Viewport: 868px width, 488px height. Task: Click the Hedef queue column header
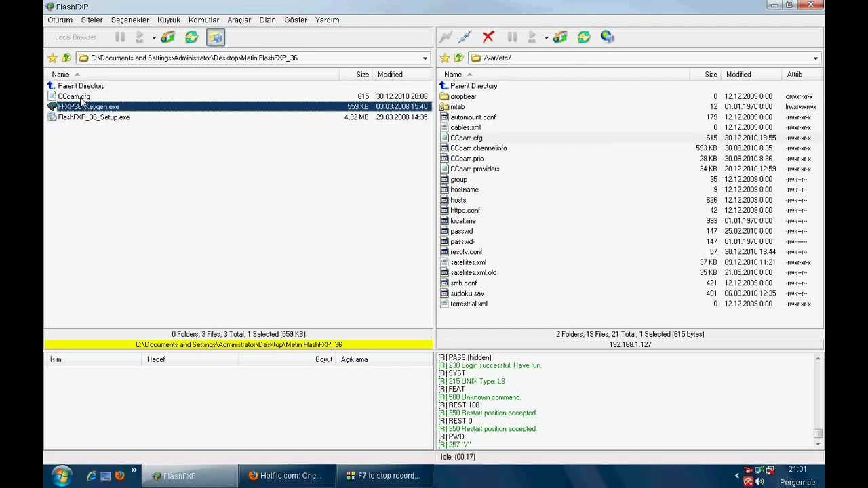pyautogui.click(x=190, y=359)
